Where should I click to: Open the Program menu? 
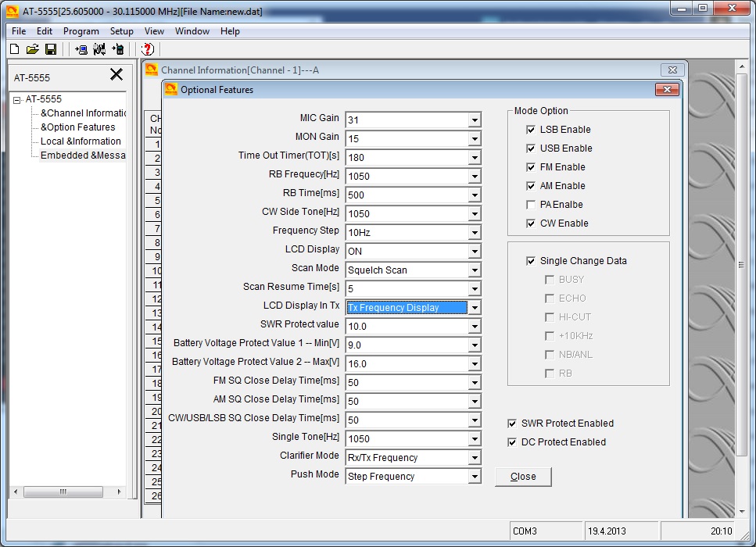pyautogui.click(x=81, y=31)
